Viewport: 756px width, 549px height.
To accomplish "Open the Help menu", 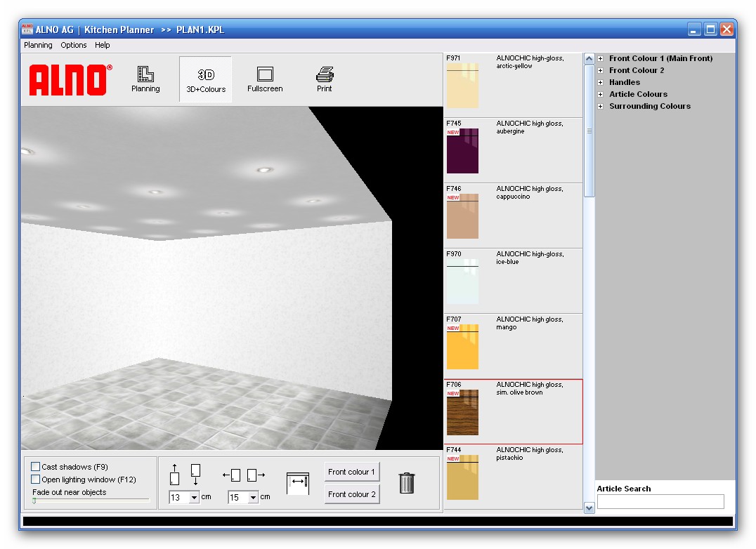I will pos(103,45).
